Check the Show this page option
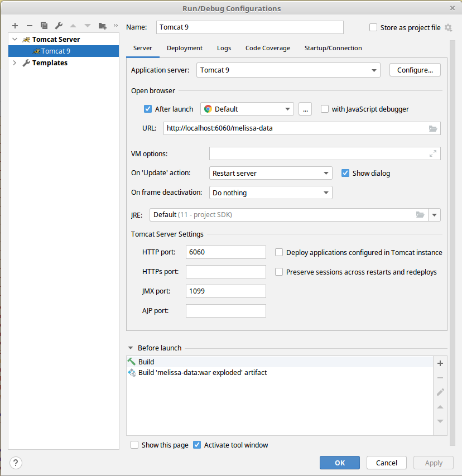 [134, 445]
